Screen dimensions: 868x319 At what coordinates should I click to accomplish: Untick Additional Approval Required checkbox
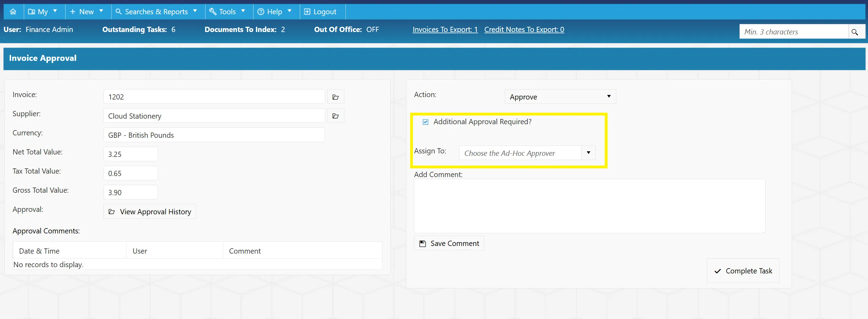[x=425, y=122]
